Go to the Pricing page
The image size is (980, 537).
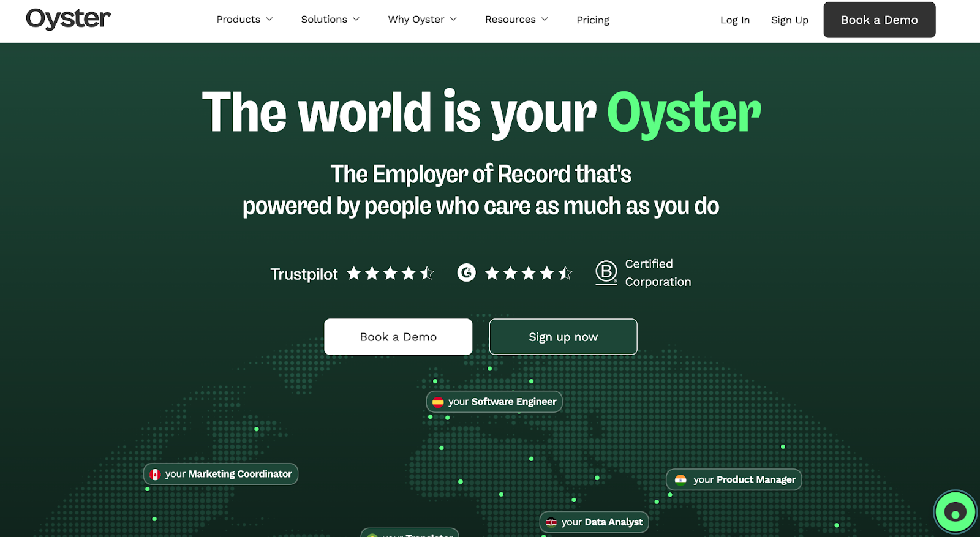[x=593, y=20]
